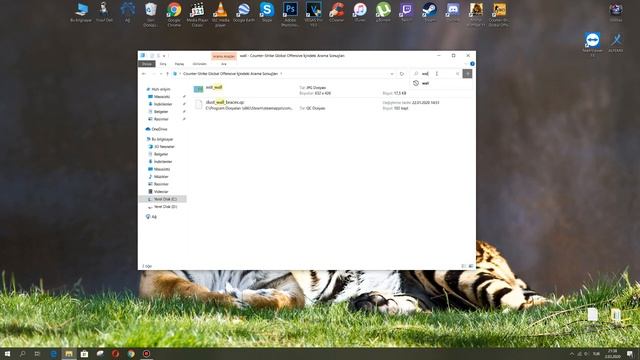Open Steam desktop shortcut
Viewport: 640px width, 360px height.
tap(429, 12)
